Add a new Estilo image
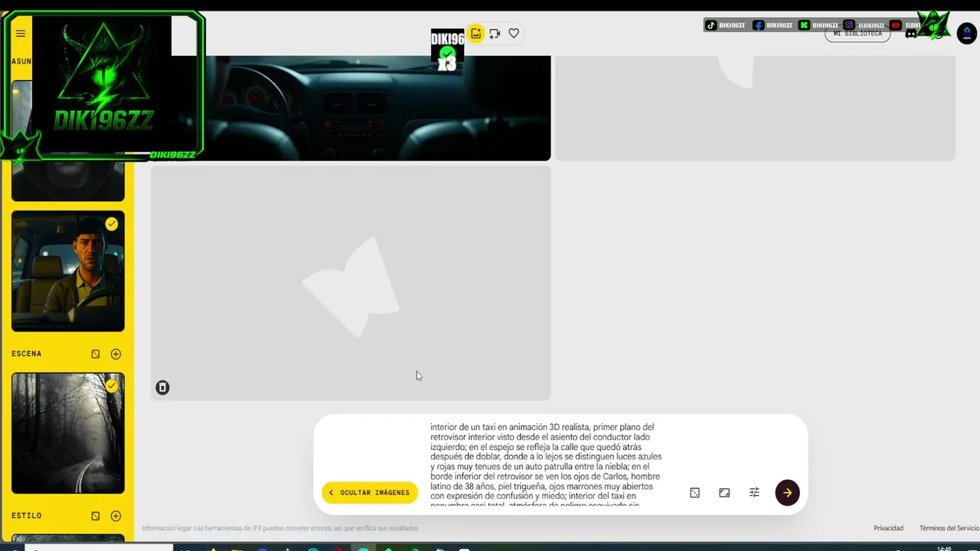Image resolution: width=980 pixels, height=551 pixels. pyautogui.click(x=116, y=516)
